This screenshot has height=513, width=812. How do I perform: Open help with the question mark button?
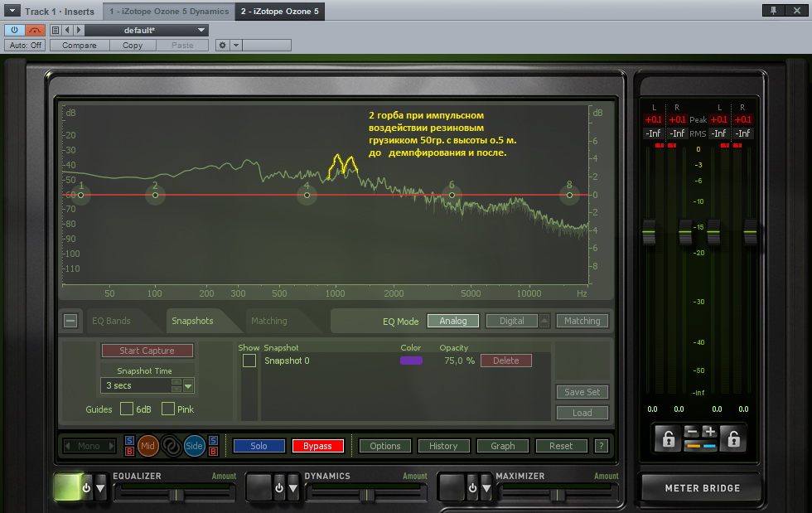tap(602, 446)
